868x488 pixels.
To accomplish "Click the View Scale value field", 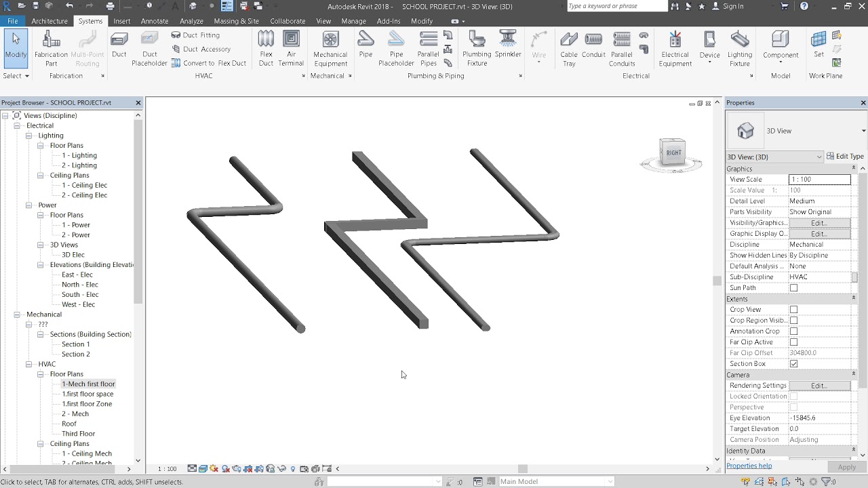I will tap(819, 180).
